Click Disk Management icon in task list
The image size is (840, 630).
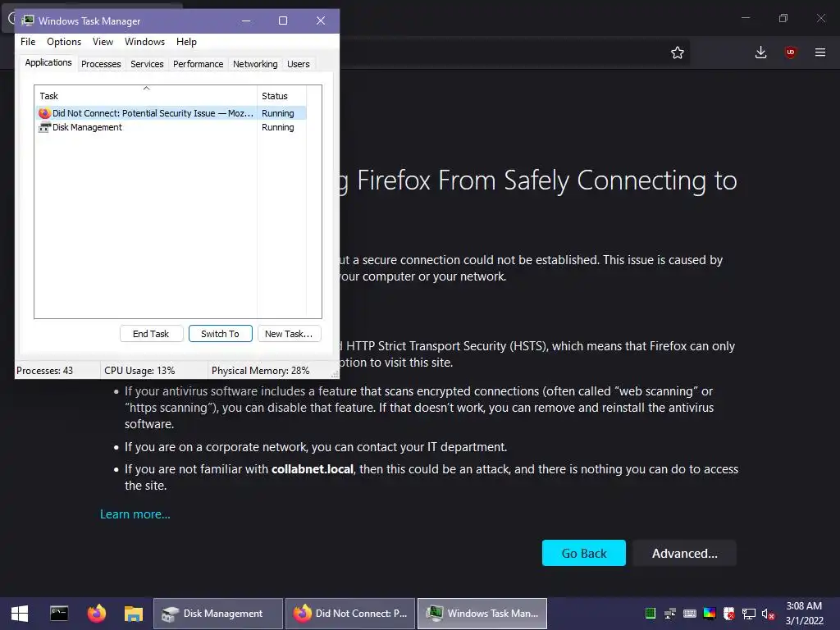(44, 127)
